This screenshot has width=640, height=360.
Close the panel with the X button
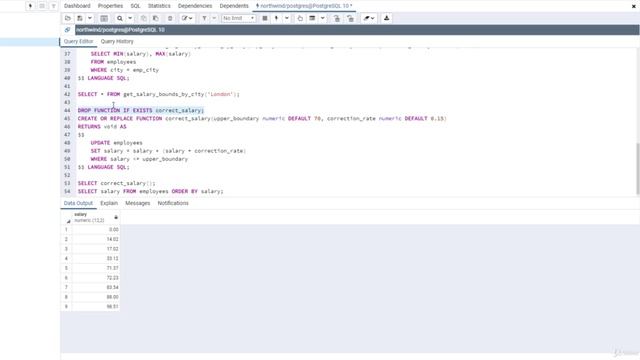[x=634, y=6]
